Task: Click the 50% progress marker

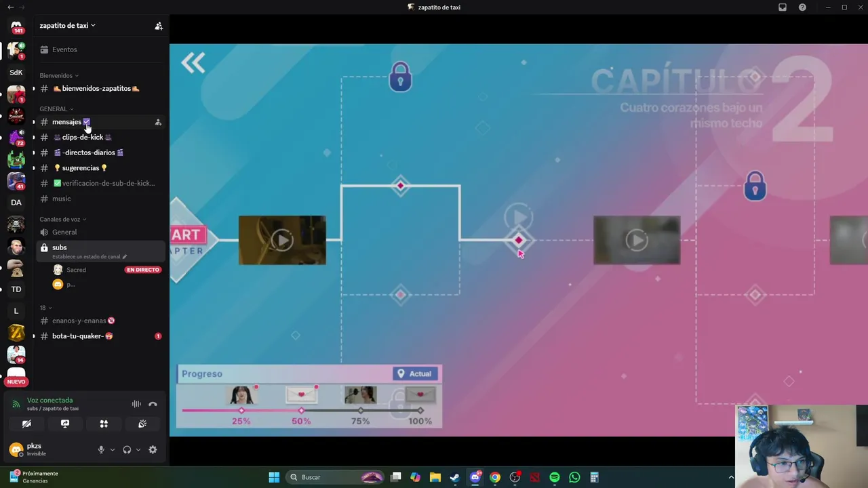Action: 301,411
